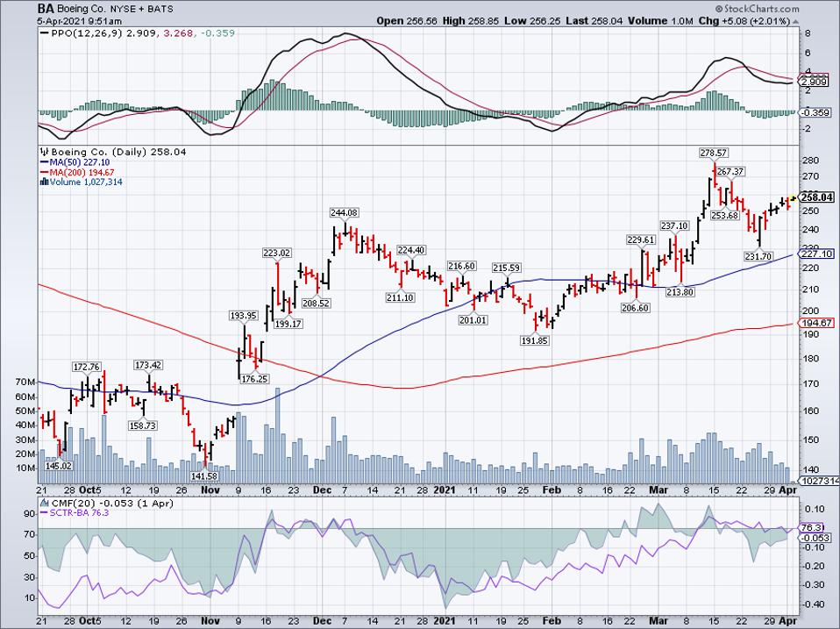Image resolution: width=840 pixels, height=629 pixels.
Task: Click the 229.61 price annotation
Action: click(641, 240)
